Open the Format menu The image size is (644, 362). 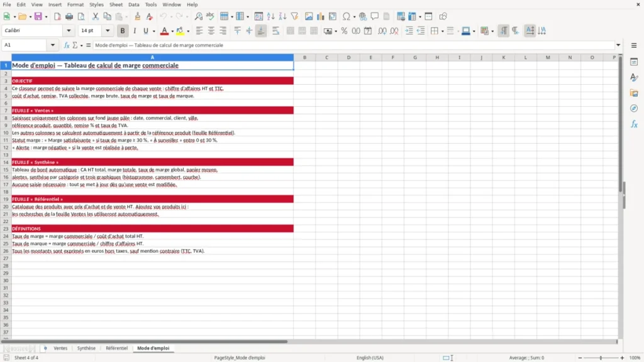coord(75,4)
